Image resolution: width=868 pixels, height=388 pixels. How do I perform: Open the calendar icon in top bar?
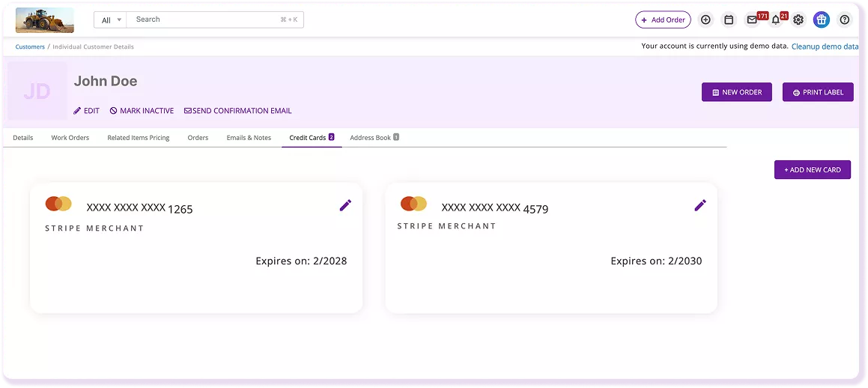click(x=729, y=20)
